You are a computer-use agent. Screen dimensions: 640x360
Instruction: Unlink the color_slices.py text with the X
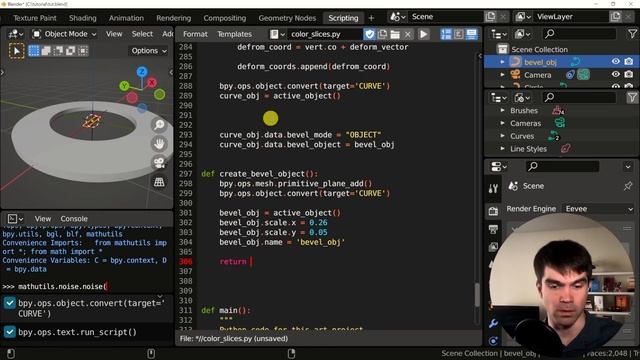pyautogui.click(x=407, y=34)
